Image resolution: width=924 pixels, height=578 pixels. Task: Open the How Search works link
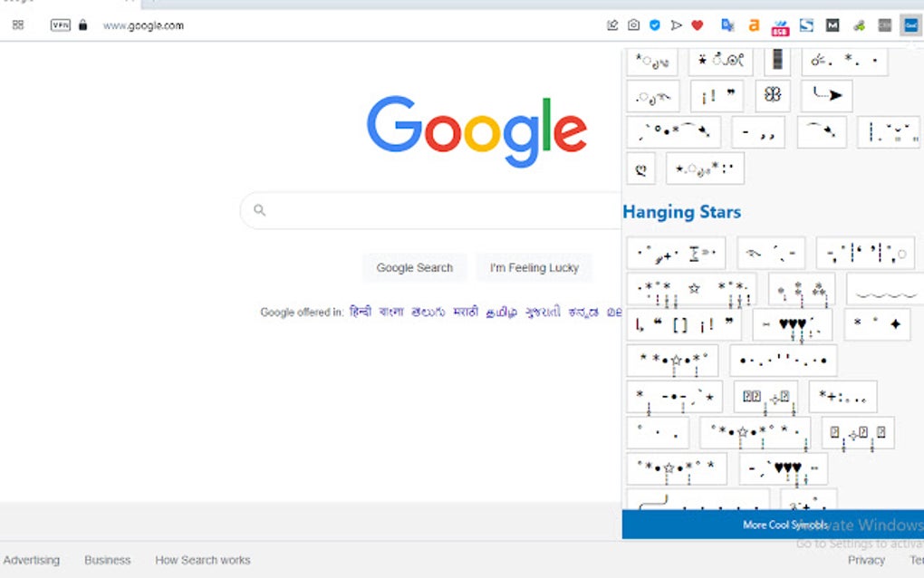coord(202,560)
